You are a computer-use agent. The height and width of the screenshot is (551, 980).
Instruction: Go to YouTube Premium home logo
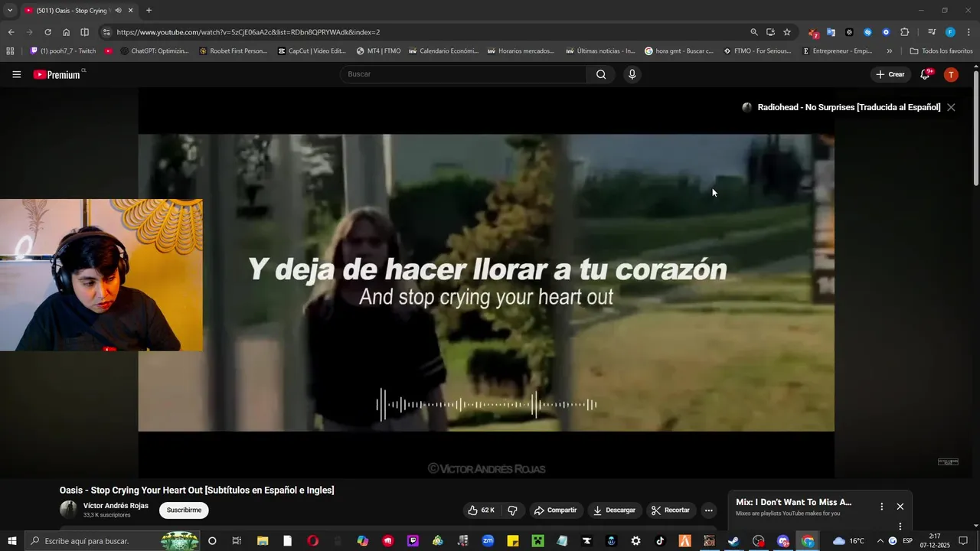(x=57, y=74)
